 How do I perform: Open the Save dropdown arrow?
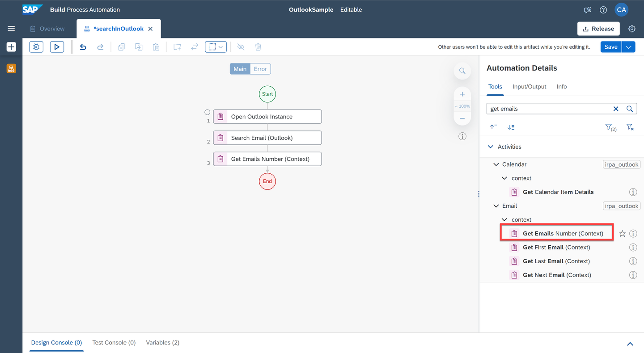629,46
